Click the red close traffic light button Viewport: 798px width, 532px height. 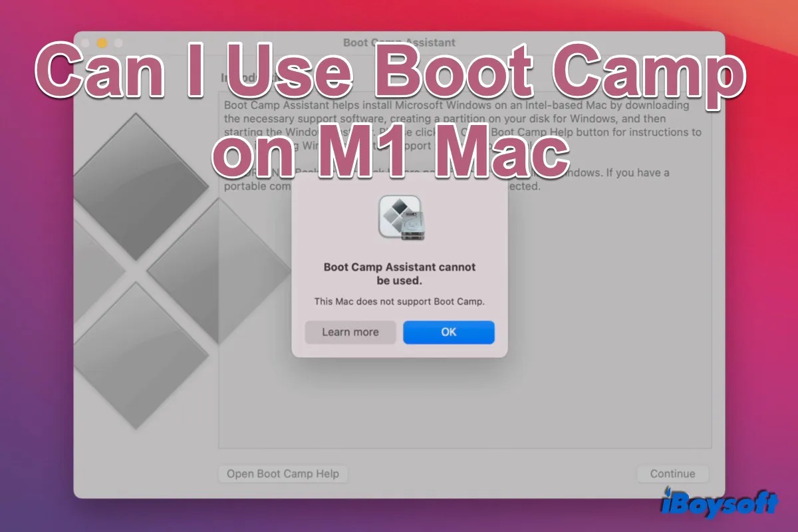coord(85,42)
